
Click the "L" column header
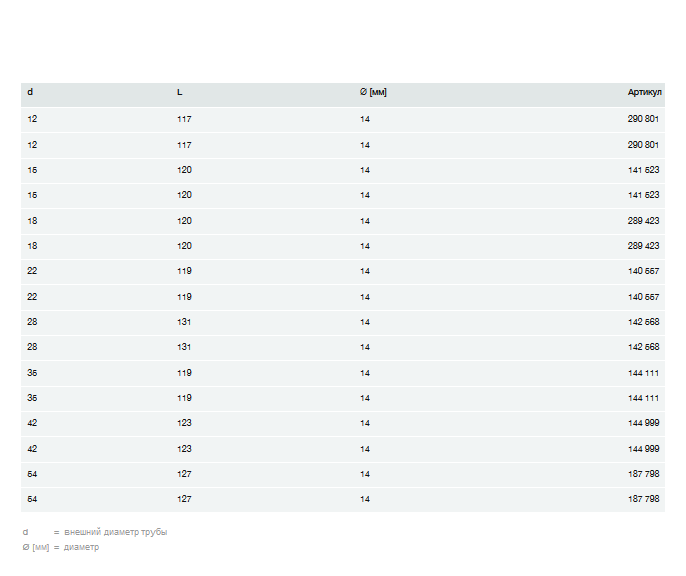click(180, 93)
